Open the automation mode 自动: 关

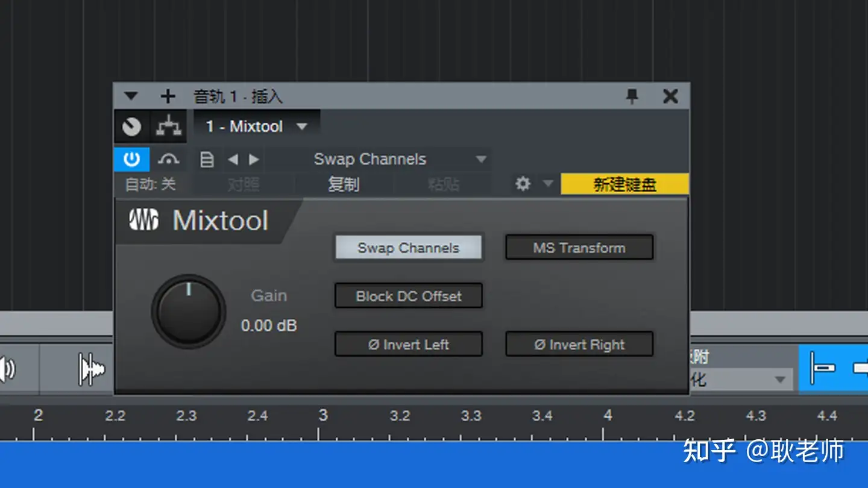(150, 184)
